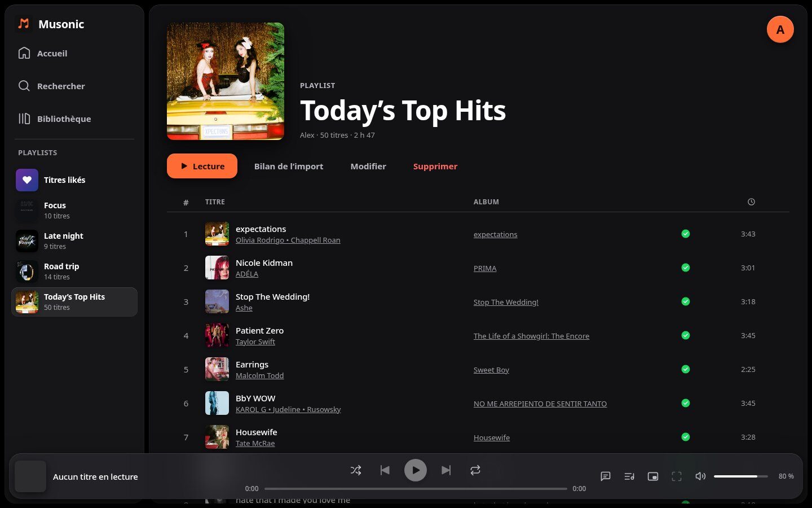Open the Tate McRae artist link
The image size is (812, 508).
(x=255, y=444)
